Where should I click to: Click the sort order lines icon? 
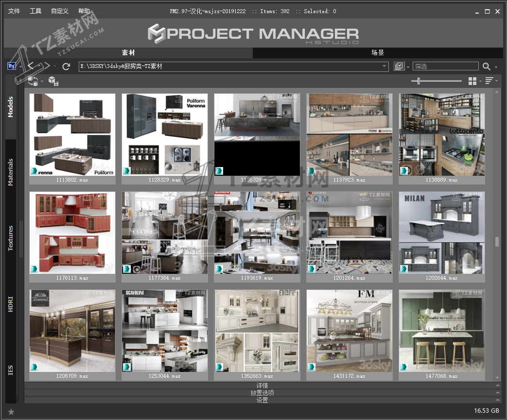489,81
